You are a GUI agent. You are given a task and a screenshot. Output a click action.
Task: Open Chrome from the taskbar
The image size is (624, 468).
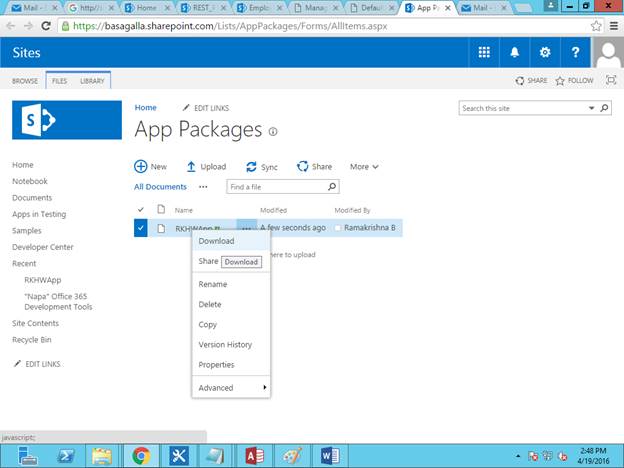(141, 456)
